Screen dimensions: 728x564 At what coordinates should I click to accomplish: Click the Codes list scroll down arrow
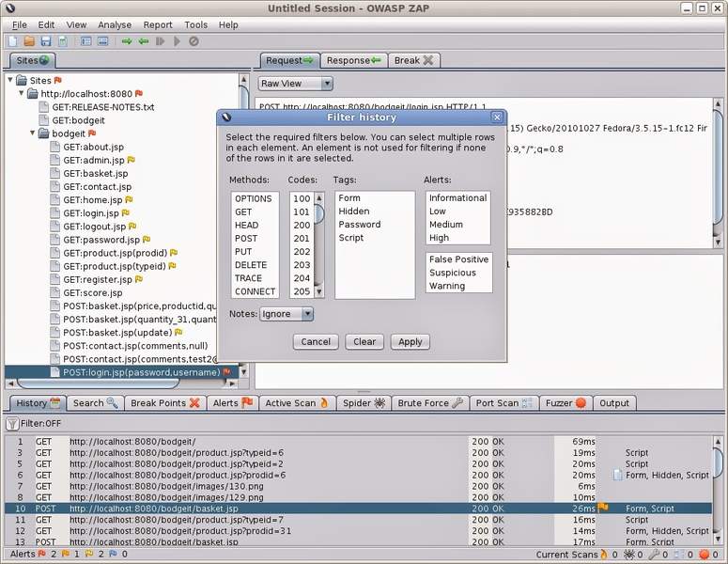(x=319, y=291)
